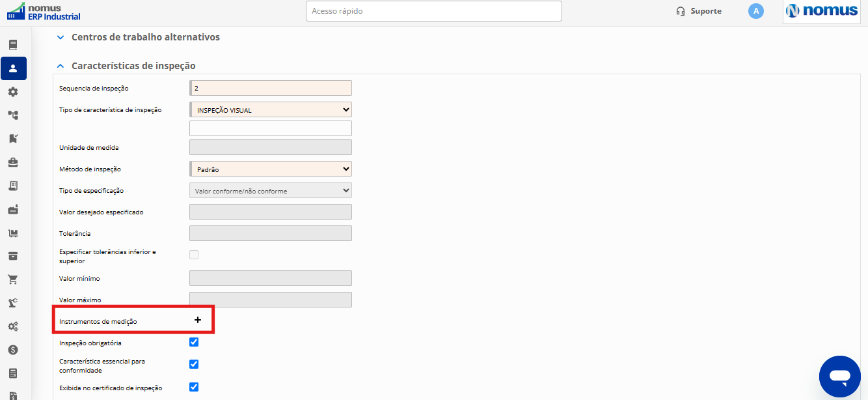Select the highlighted person icon in sidebar
868x400 pixels.
click(14, 68)
